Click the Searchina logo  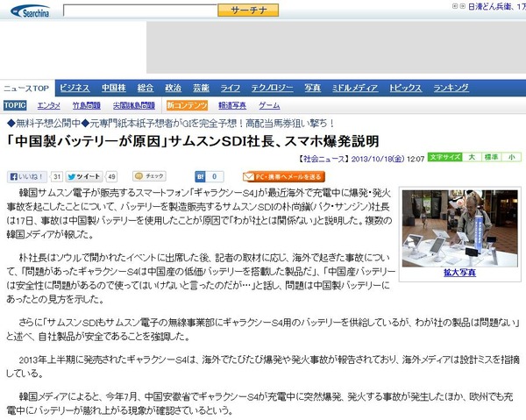click(30, 11)
